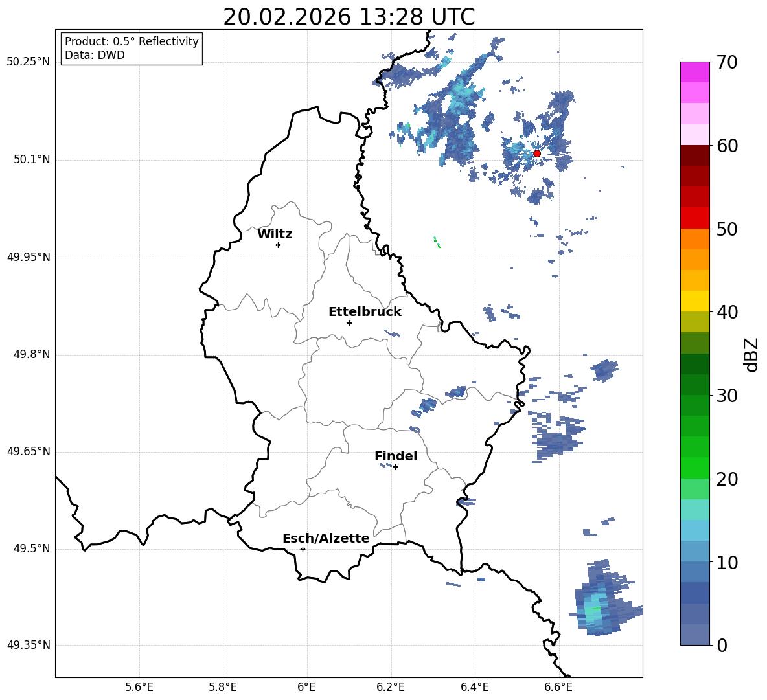Click the Wiltz station cross marker
767x700 pixels.
pos(279,245)
